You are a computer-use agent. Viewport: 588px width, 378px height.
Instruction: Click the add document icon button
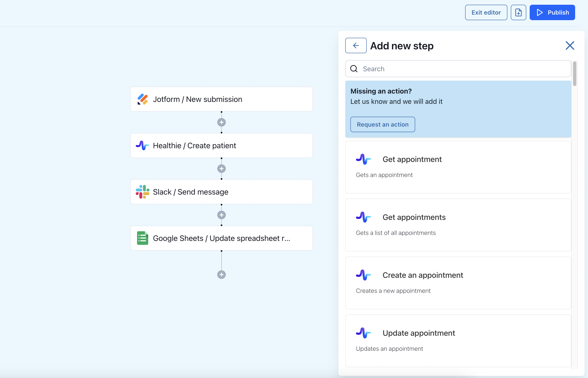(518, 12)
